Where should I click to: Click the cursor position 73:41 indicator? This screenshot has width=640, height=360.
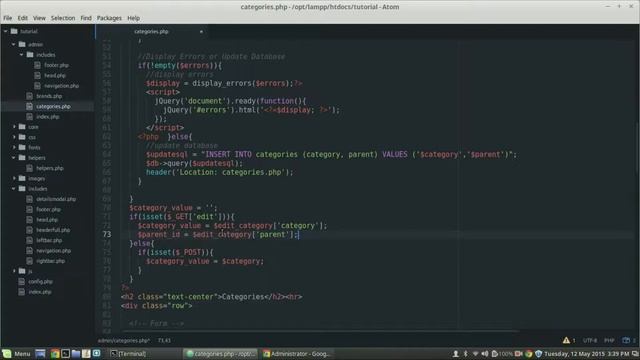coord(164,340)
